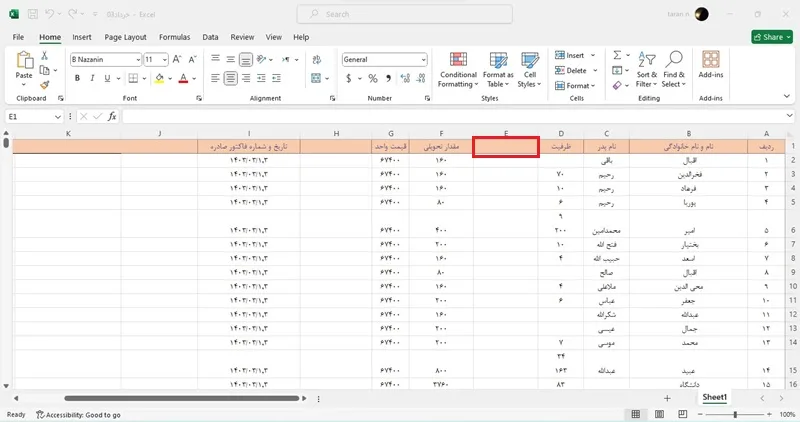Click Increase Decimal icon

[405, 78]
